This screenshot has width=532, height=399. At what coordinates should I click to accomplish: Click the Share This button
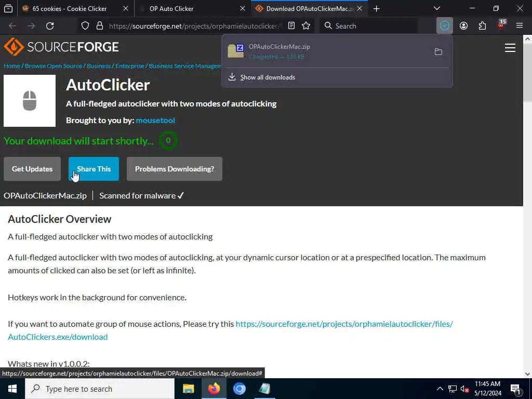pos(94,169)
